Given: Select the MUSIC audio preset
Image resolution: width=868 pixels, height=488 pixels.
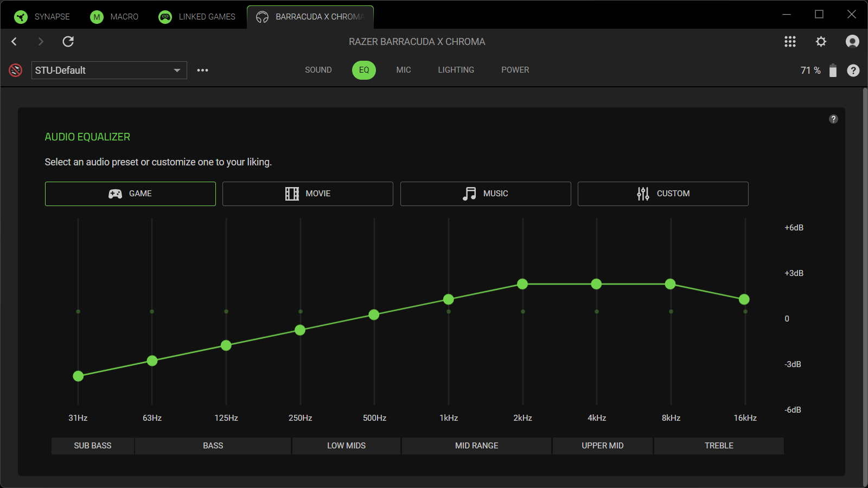Looking at the screenshot, I should (x=486, y=194).
